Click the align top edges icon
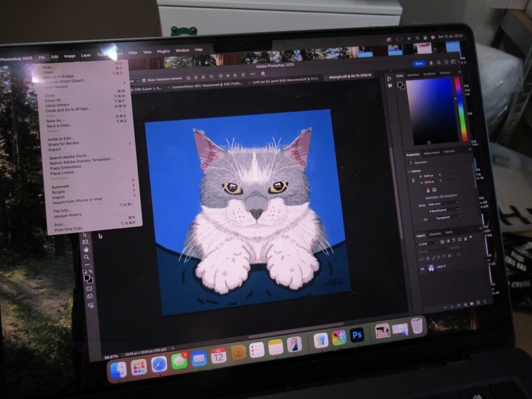Viewport: 532px width, 399px height. coord(221,76)
